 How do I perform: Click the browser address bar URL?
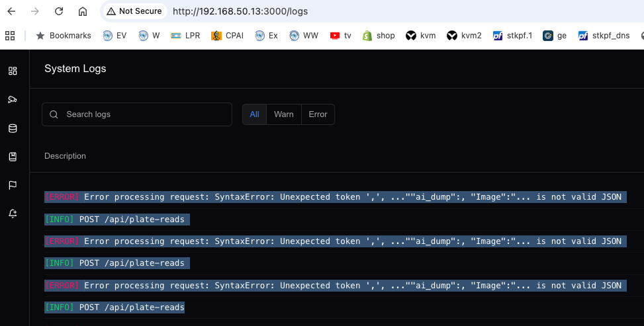[x=240, y=11]
